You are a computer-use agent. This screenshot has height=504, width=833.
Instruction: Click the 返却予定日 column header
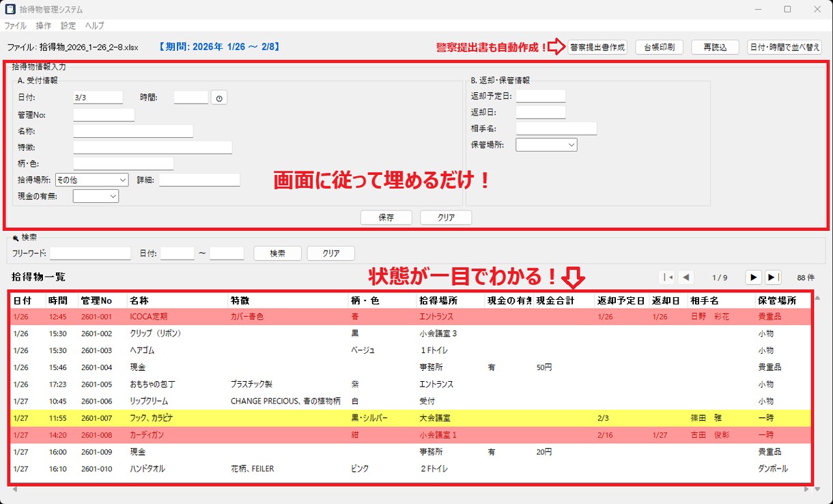(622, 300)
